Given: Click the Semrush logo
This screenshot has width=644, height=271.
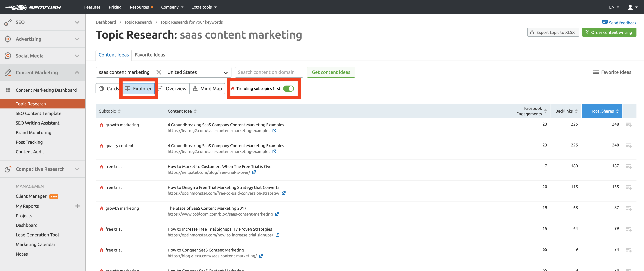Looking at the screenshot, I should click(x=33, y=7).
